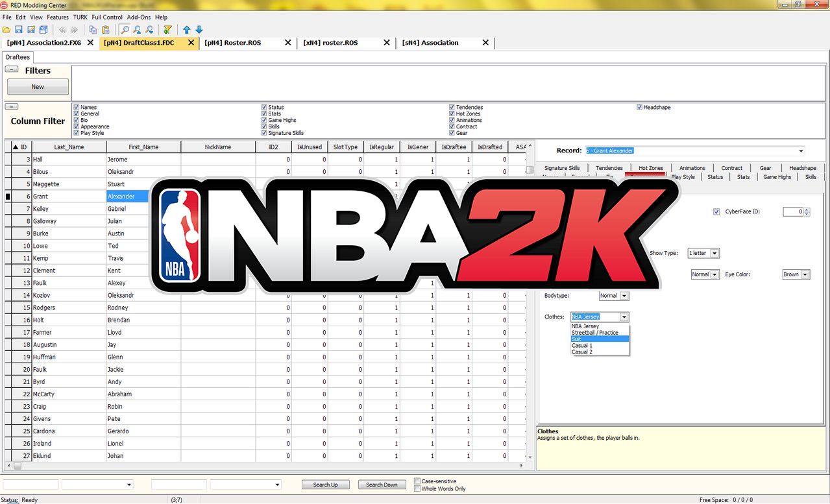The height and width of the screenshot is (504, 830).
Task: Click the Search Up button
Action: pyautogui.click(x=326, y=485)
